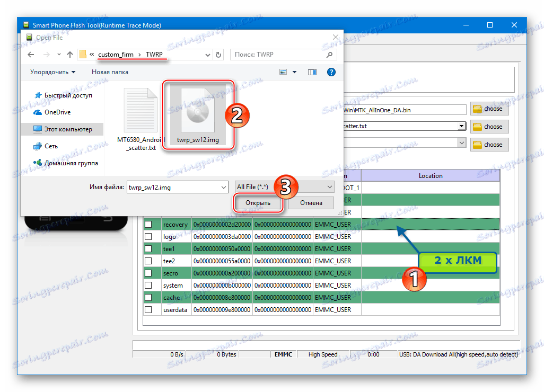Click Новая папка to create folder
This screenshot has height=392, width=544.
[110, 72]
